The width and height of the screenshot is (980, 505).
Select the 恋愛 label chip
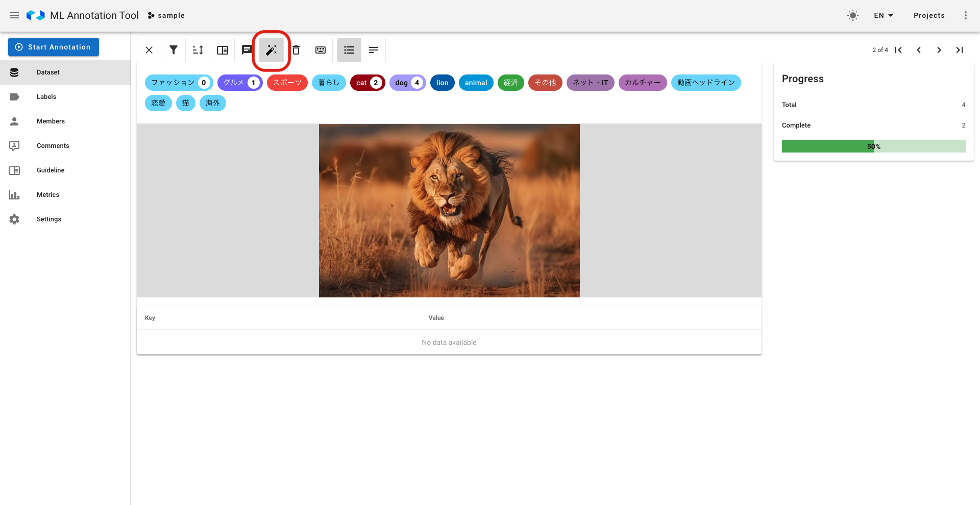pyautogui.click(x=158, y=103)
